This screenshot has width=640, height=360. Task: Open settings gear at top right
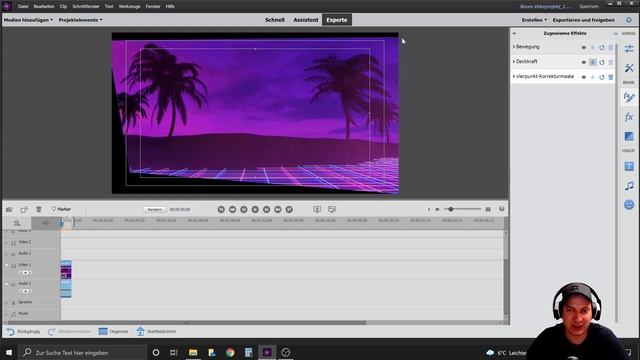(x=629, y=20)
